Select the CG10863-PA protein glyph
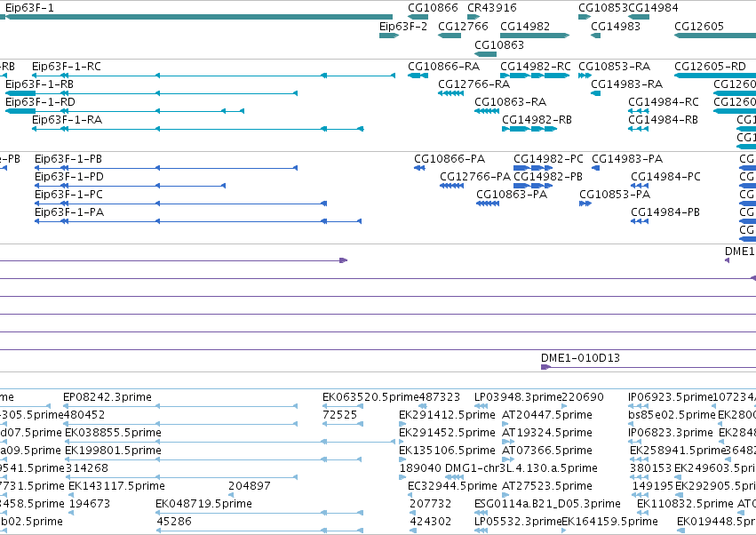The image size is (756, 535). [488, 204]
